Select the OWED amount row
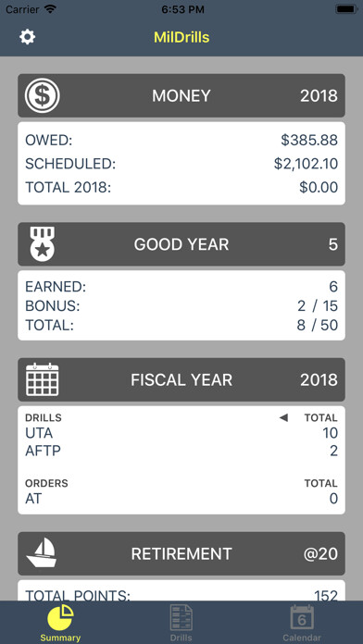Viewport: 363px width, 644px height. (181, 141)
